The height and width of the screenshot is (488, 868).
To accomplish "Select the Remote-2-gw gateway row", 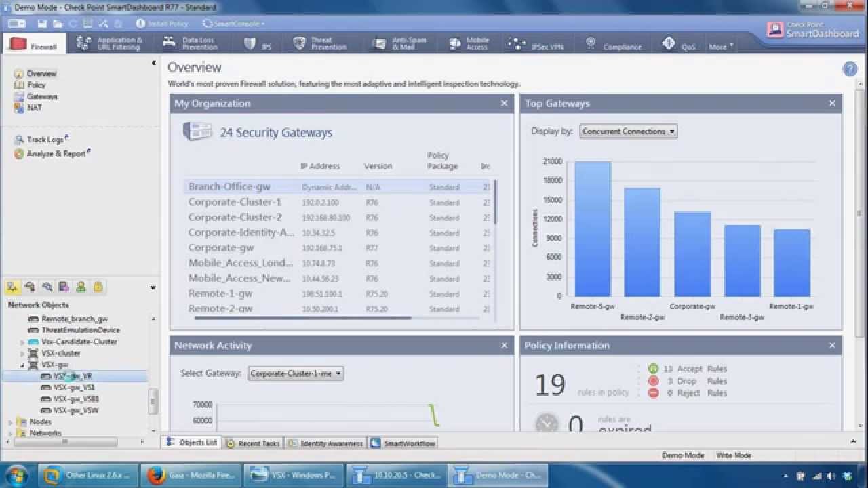I will 338,308.
